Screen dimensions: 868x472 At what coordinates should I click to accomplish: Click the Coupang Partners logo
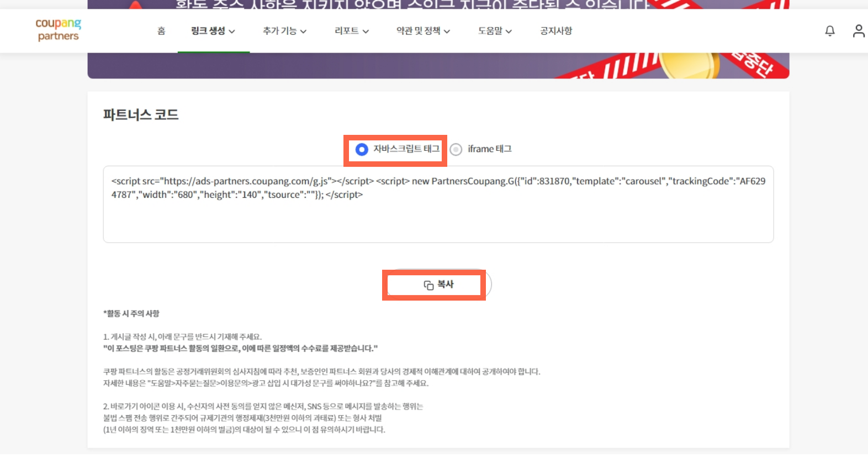point(58,30)
